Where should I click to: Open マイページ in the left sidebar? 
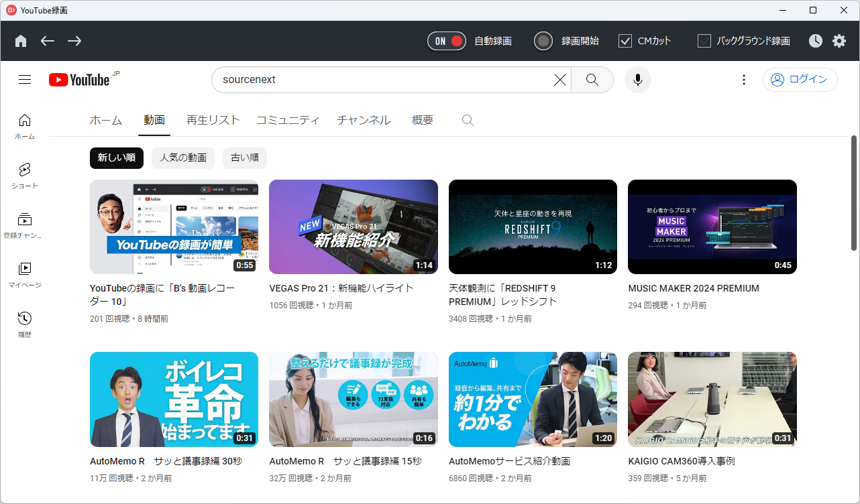point(25,275)
